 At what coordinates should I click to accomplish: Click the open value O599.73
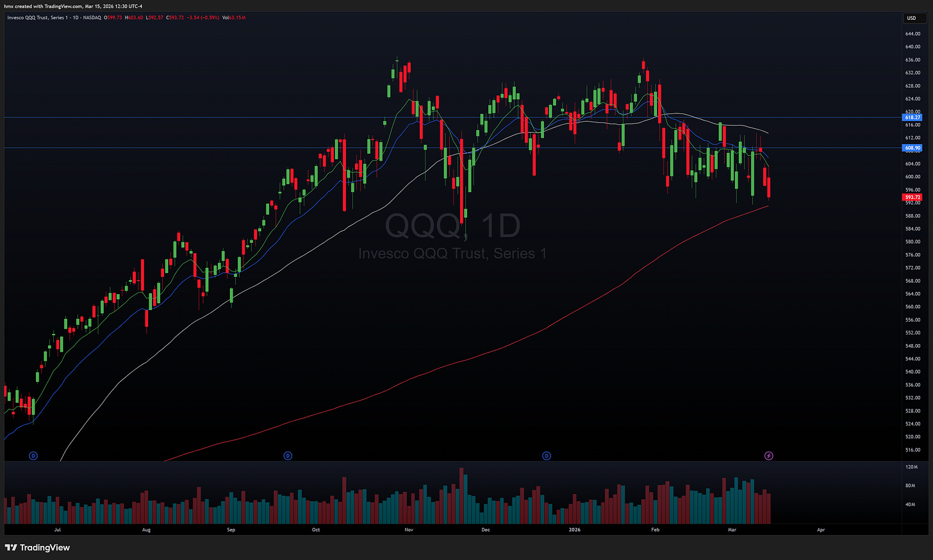pos(113,17)
